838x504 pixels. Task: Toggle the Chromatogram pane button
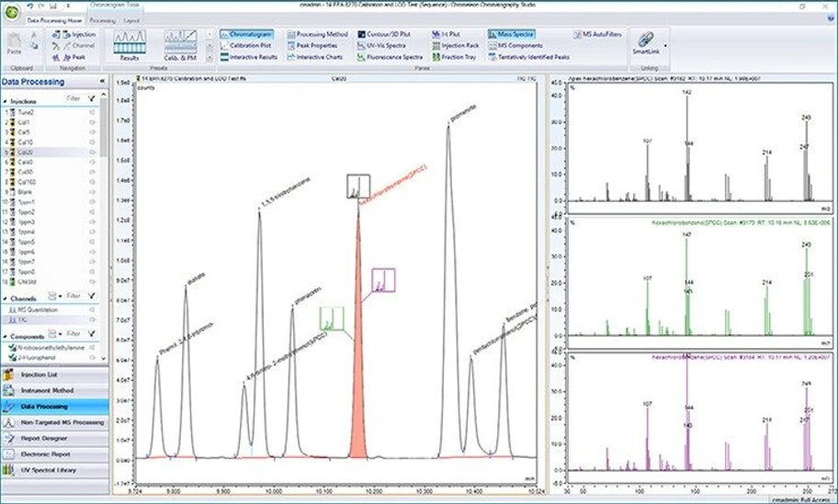click(x=246, y=34)
